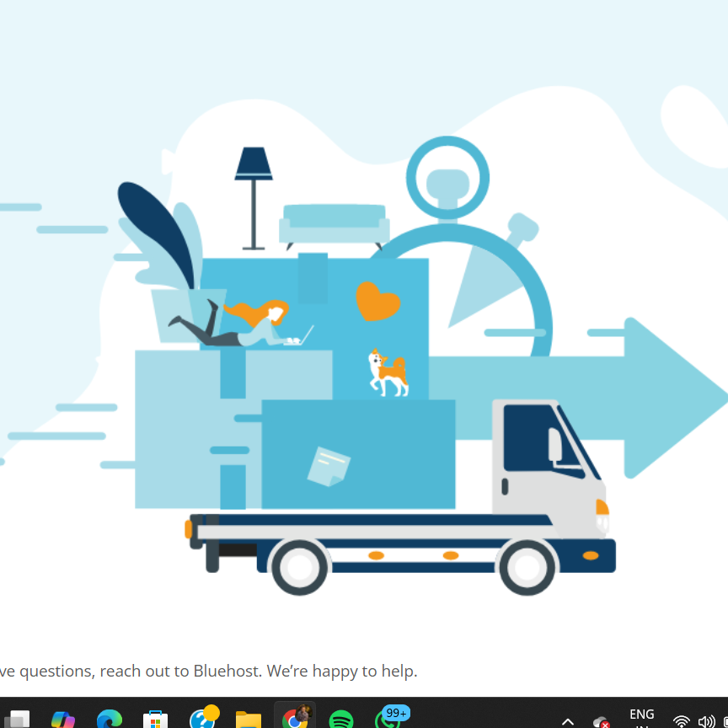Switch to the Google Chrome window

(295, 717)
